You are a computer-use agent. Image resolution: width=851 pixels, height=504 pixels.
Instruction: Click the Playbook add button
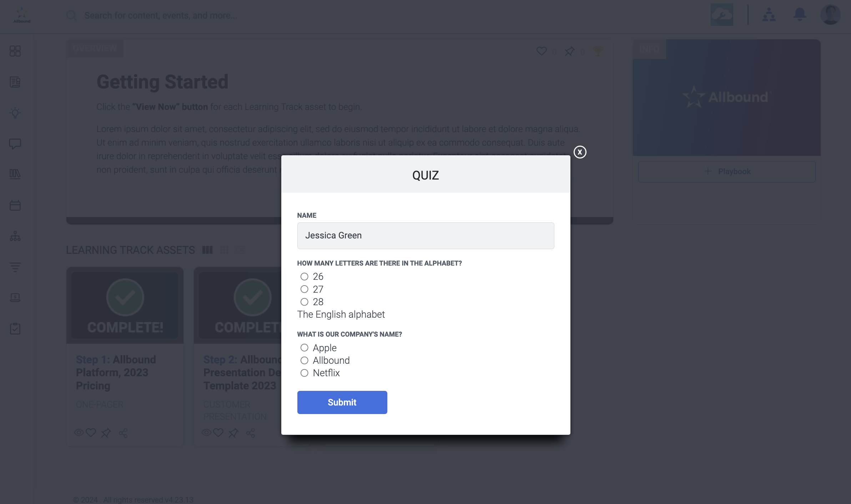[726, 172]
